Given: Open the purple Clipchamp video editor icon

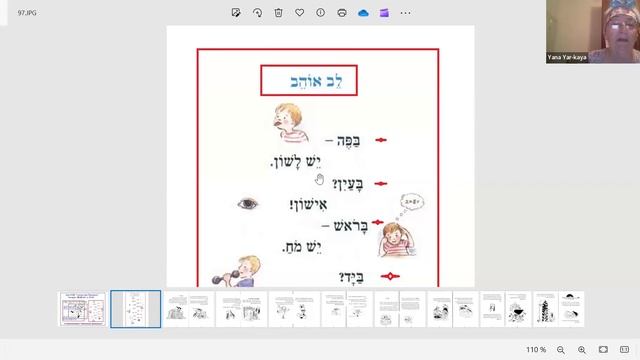Looking at the screenshot, I should pos(384,13).
